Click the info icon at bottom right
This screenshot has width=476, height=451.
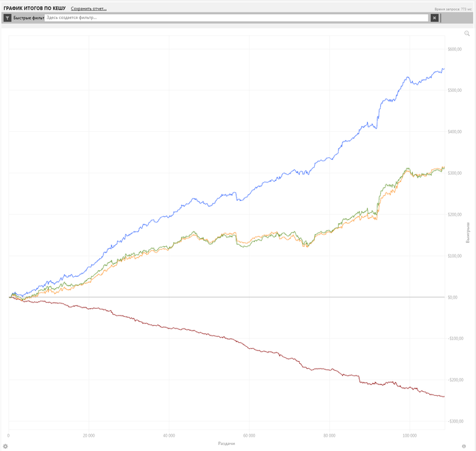(x=464, y=446)
